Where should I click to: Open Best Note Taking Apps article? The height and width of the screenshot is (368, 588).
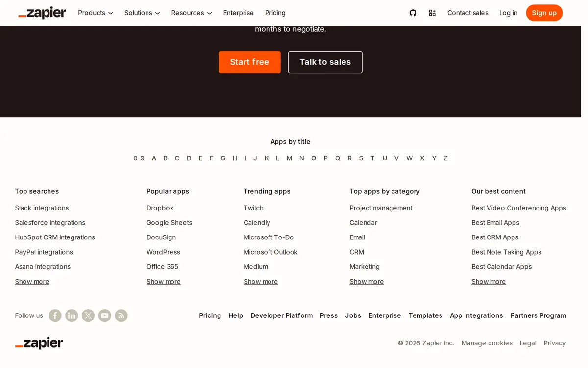[x=507, y=252]
